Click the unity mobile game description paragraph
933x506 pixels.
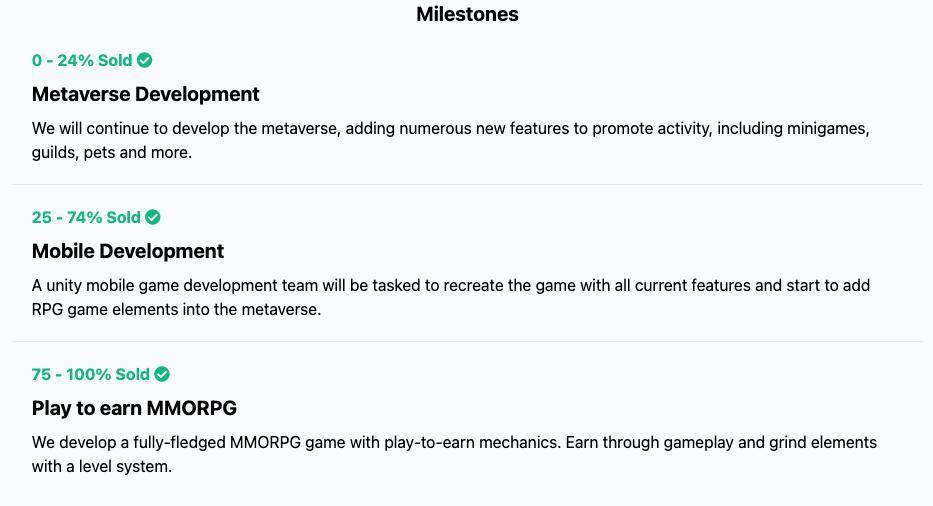451,298
